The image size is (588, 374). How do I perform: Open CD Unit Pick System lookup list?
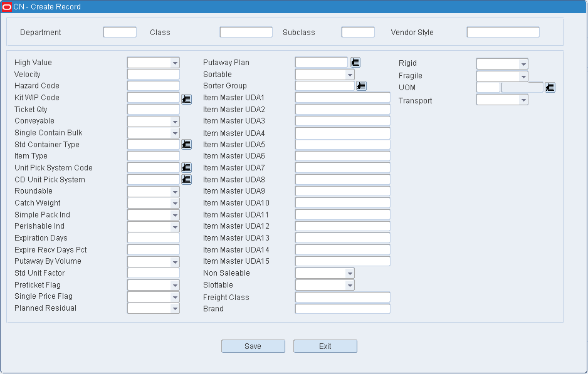pos(186,180)
